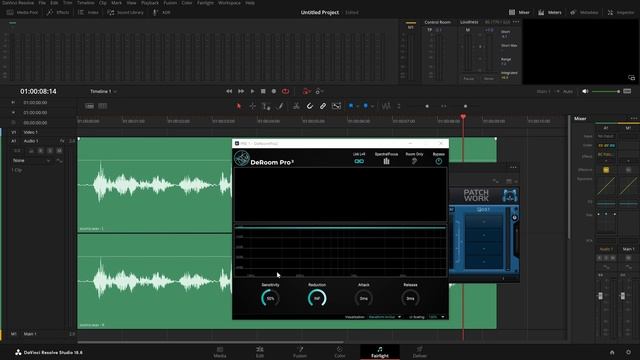Select the pencil draw tool

pos(280,106)
